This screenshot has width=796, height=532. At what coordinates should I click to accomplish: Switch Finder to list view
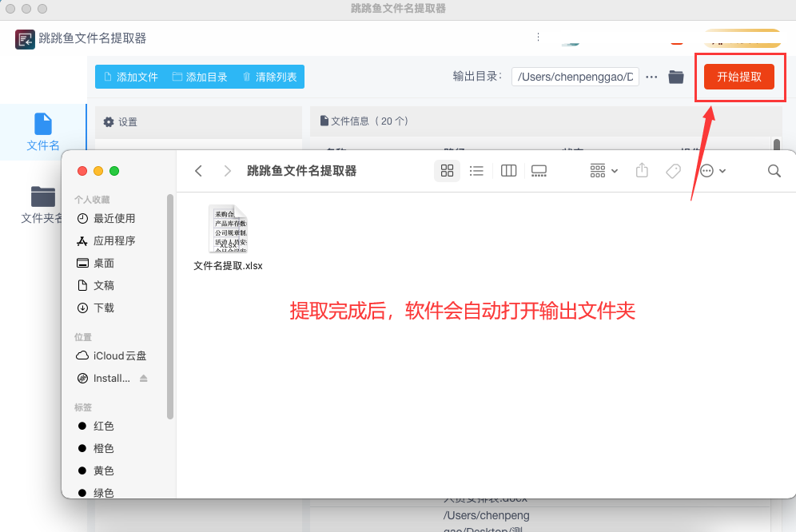[476, 171]
